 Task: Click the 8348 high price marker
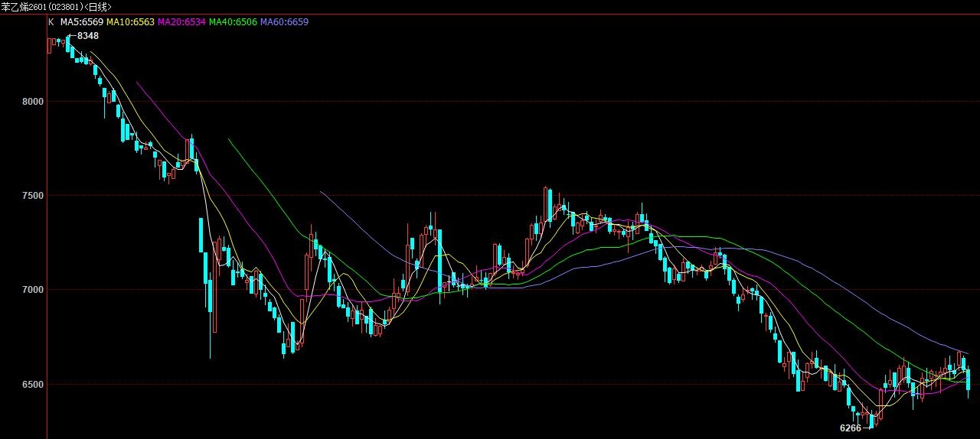[x=88, y=36]
